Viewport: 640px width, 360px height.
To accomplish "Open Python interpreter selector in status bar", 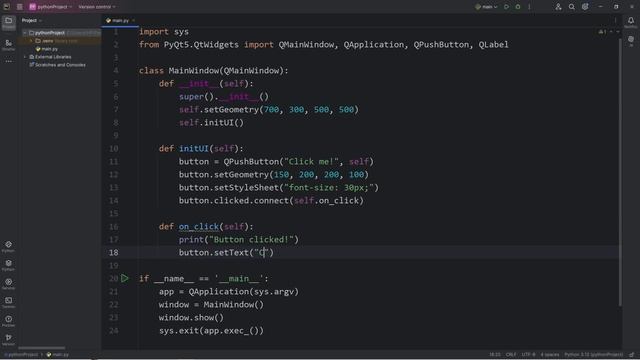I will (x=593, y=355).
